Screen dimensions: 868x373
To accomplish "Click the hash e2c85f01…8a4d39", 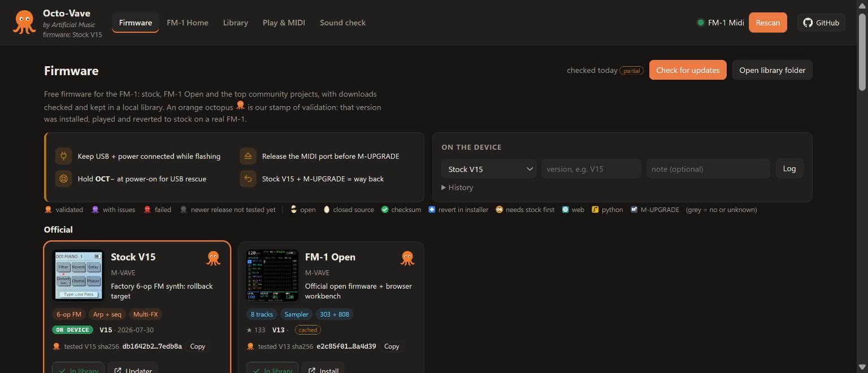I will (x=346, y=346).
